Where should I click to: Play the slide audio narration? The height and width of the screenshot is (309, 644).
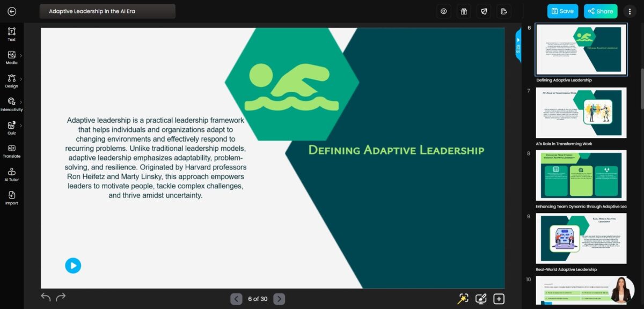[x=73, y=265]
